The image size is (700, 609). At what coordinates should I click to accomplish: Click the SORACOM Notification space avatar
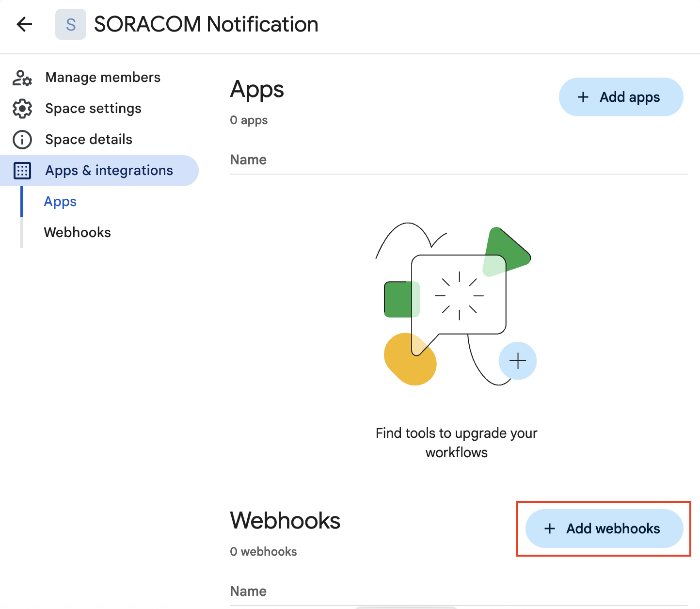71,24
